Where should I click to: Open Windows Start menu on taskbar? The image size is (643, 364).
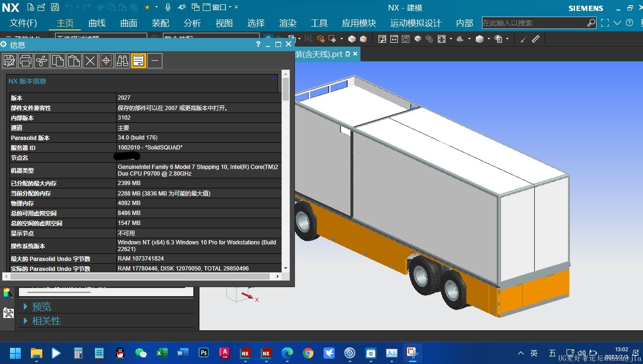16,353
